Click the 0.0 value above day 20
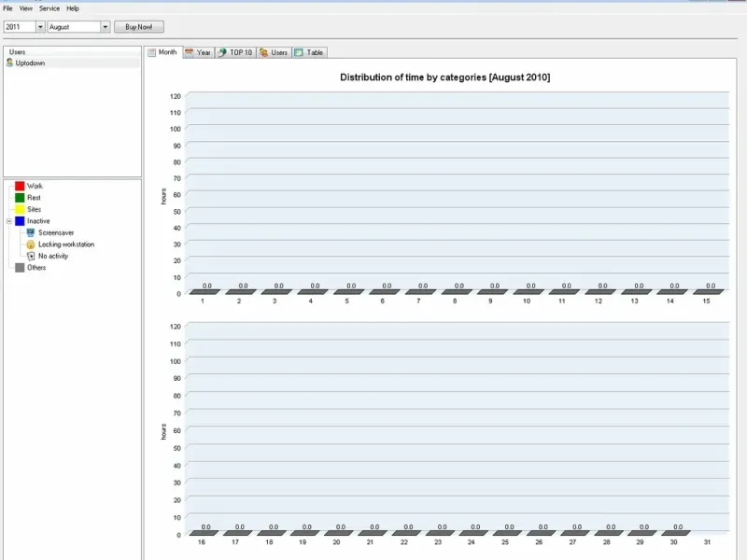Screen dimensions: 747x560 pos(341,526)
